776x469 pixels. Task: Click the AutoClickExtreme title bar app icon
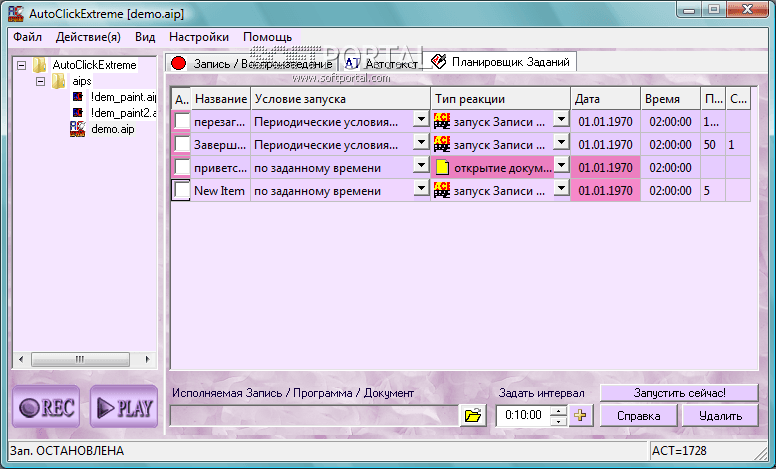tap(16, 13)
